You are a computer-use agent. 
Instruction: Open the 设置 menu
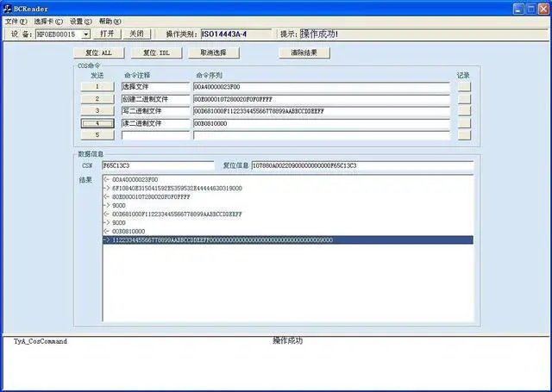80,21
